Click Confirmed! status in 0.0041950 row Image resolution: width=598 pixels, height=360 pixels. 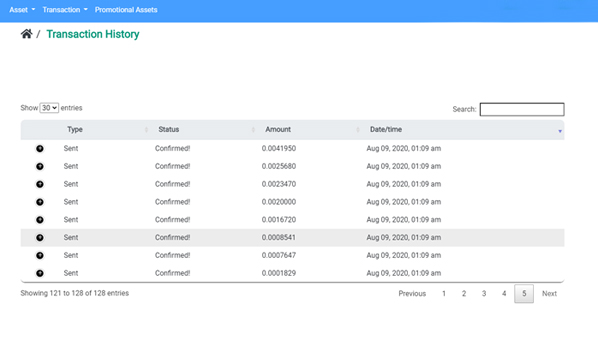click(172, 148)
